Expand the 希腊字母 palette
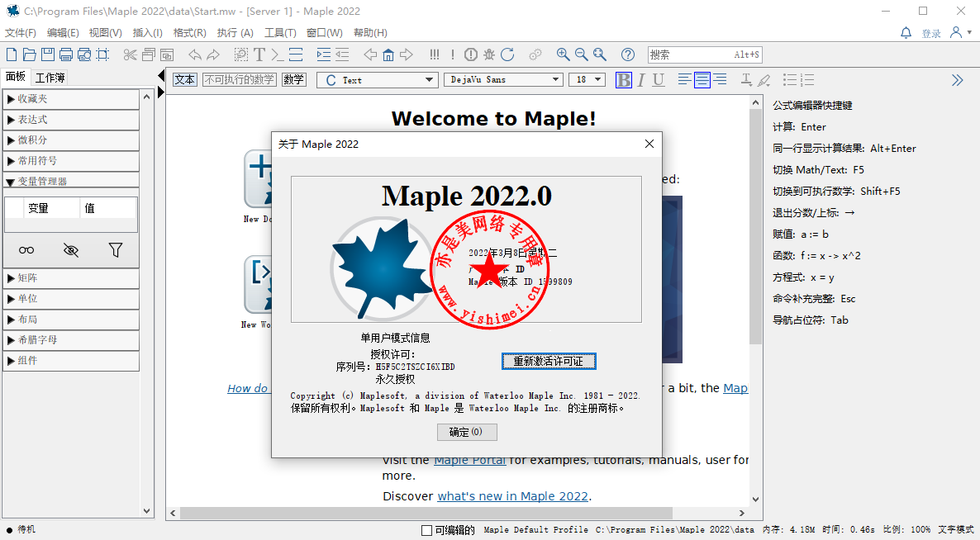This screenshot has height=540, width=980. (x=71, y=339)
